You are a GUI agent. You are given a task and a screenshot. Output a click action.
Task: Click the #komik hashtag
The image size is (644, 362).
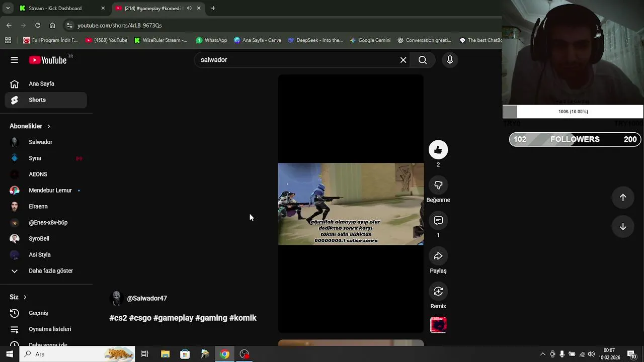pos(243,318)
